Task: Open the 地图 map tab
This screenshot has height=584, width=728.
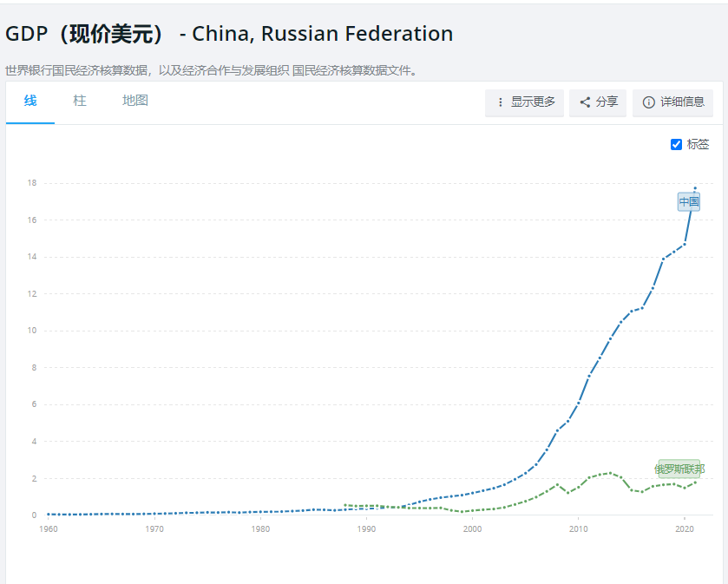Action: click(135, 101)
